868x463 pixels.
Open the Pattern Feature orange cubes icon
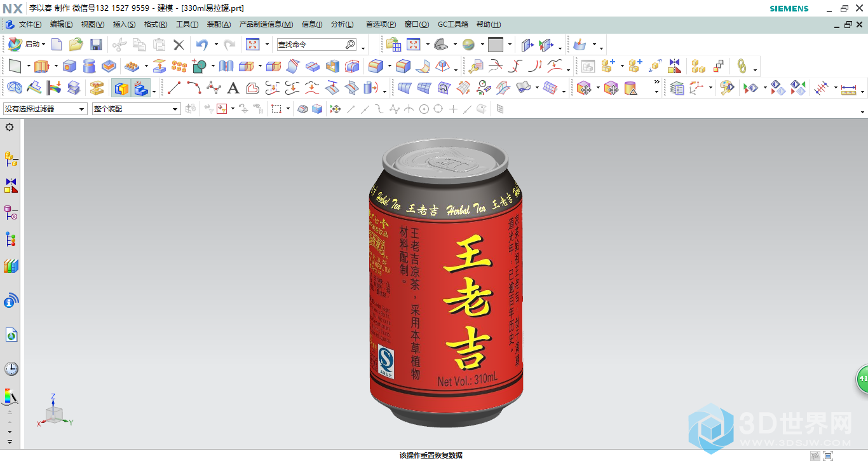[179, 66]
